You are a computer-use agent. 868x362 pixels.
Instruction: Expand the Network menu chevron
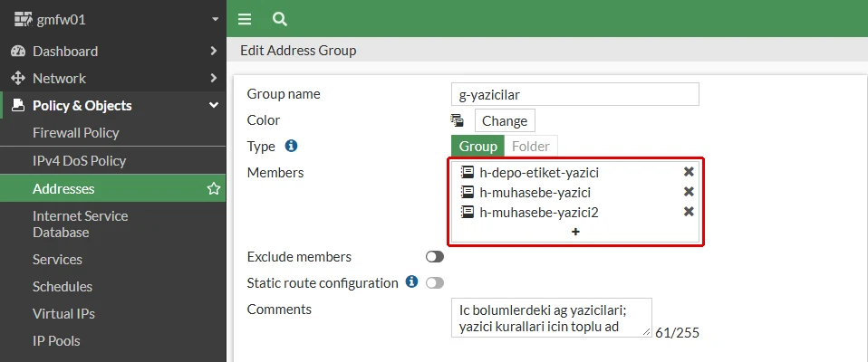[214, 78]
